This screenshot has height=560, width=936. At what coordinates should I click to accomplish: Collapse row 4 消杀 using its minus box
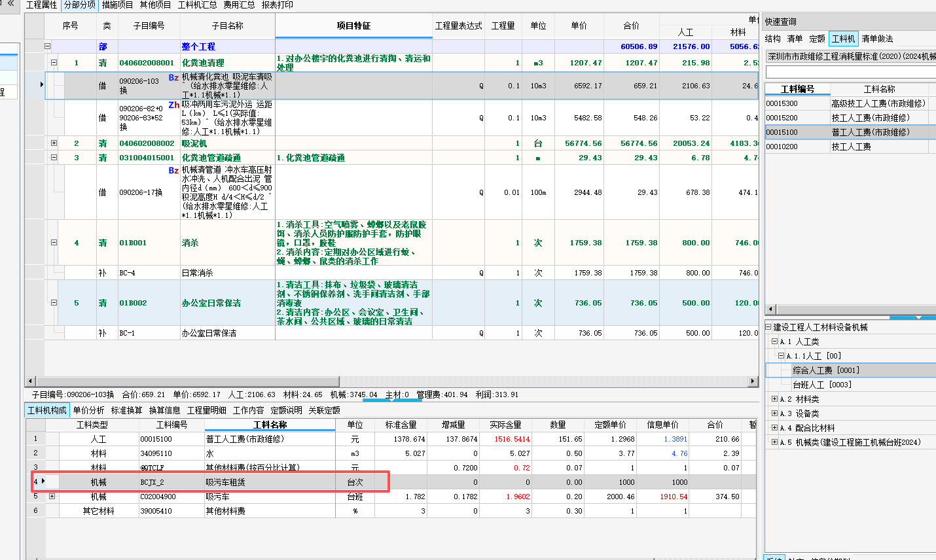click(54, 242)
